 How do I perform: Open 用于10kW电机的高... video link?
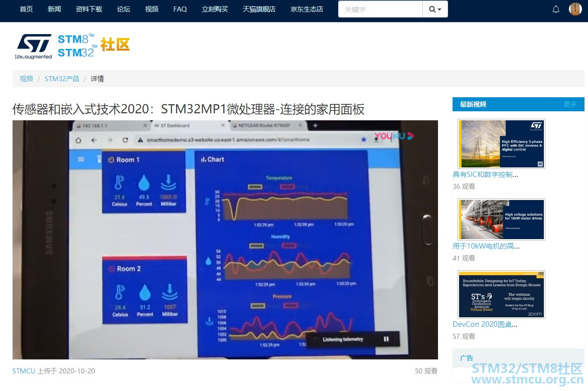coord(486,246)
